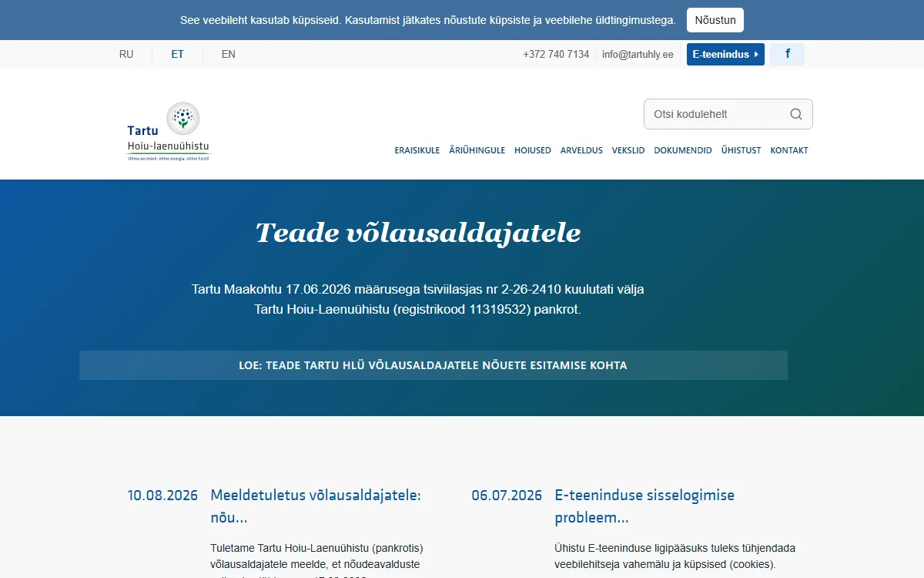
Task: Click the Teade võlausaldajatele heading
Action: pyautogui.click(x=418, y=233)
